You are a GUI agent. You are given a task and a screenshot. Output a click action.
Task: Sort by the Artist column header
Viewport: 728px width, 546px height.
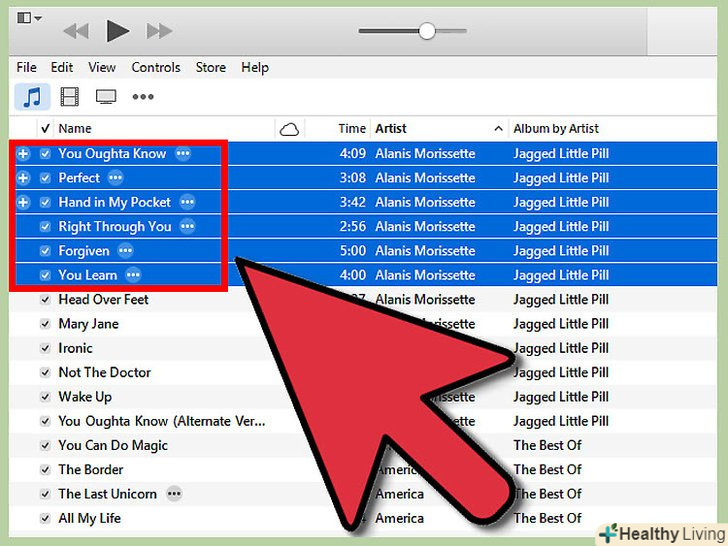391,129
